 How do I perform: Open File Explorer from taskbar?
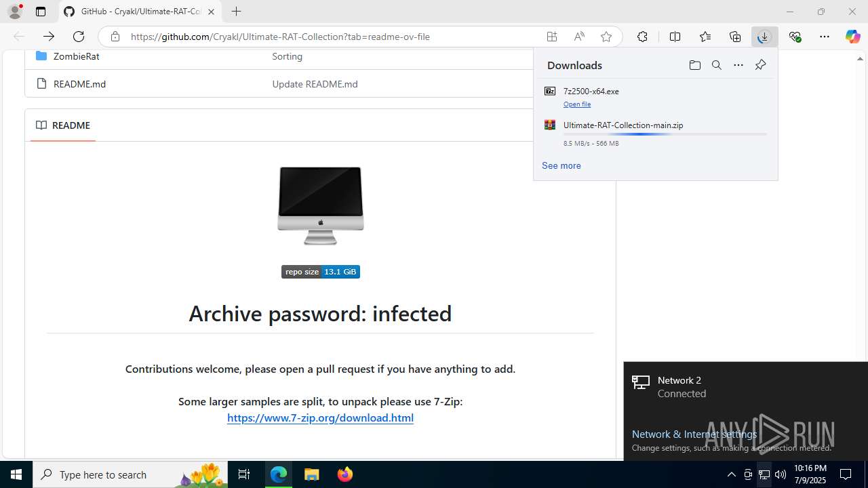point(311,474)
